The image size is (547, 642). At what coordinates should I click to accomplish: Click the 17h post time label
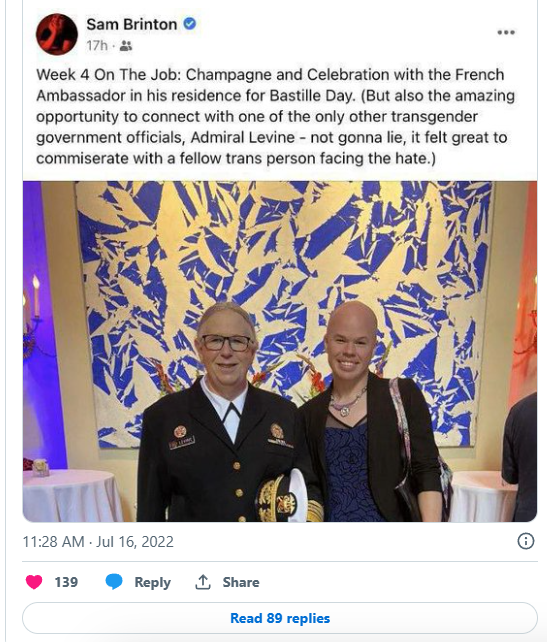click(x=97, y=46)
